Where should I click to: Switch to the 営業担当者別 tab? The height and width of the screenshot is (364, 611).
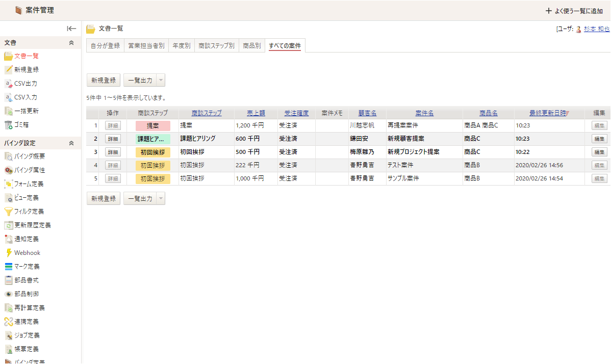(x=146, y=46)
